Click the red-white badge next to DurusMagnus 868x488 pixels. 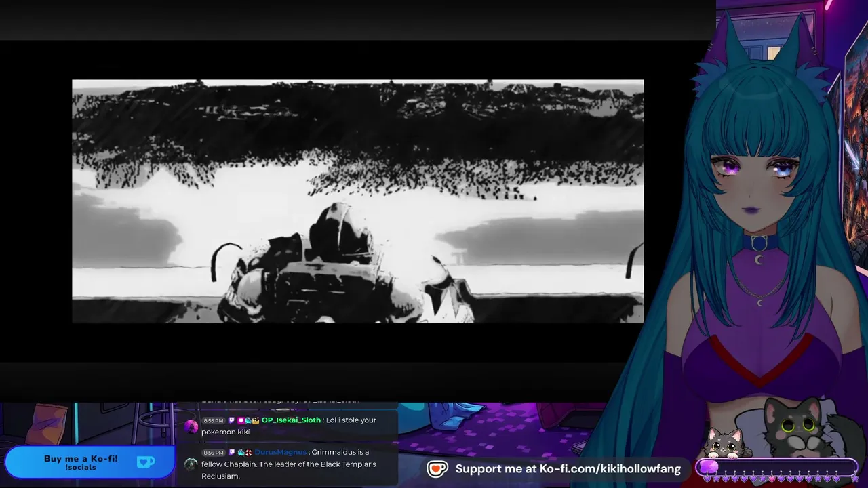(248, 452)
